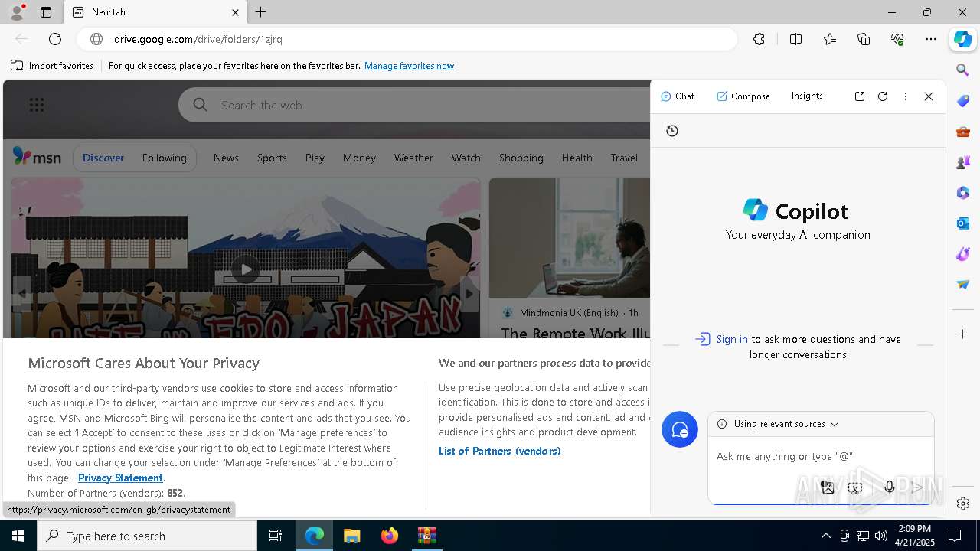Switch to Copilot Compose tab
The image size is (980, 551).
coord(743,96)
